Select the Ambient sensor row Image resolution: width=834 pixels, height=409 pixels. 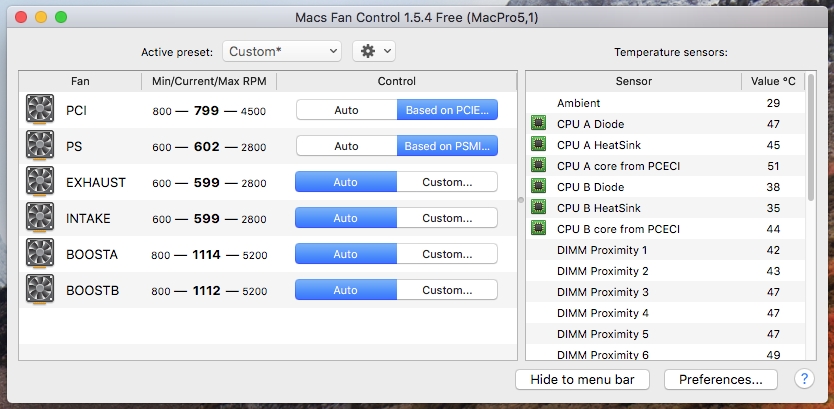click(x=665, y=103)
